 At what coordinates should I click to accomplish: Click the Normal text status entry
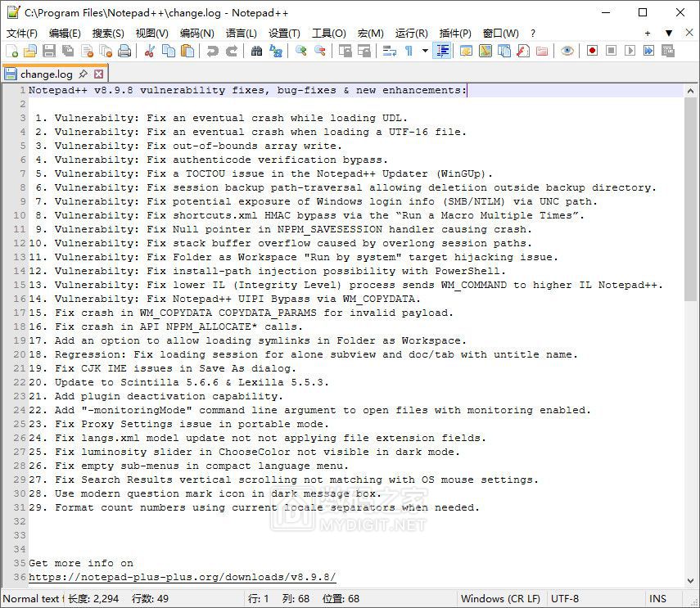32,599
